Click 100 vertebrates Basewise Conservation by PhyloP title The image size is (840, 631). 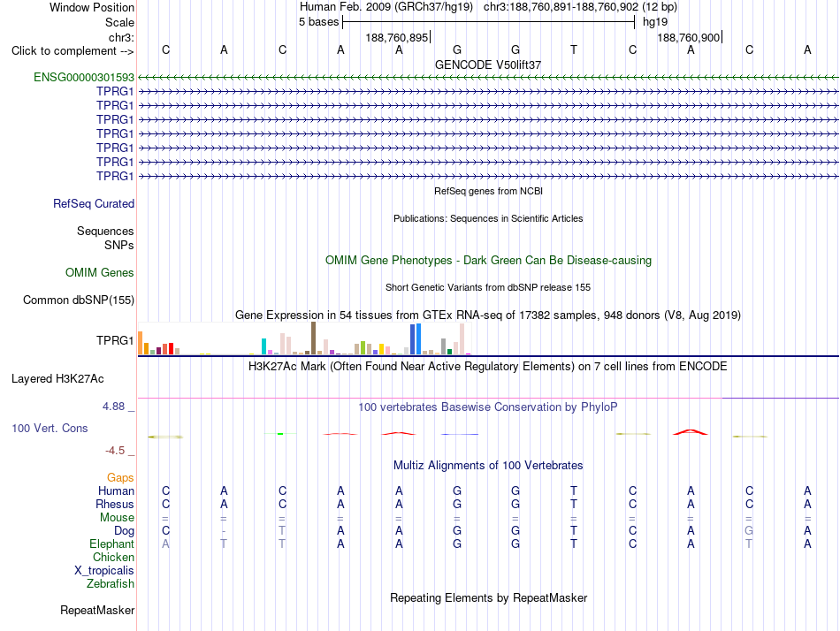(x=488, y=407)
